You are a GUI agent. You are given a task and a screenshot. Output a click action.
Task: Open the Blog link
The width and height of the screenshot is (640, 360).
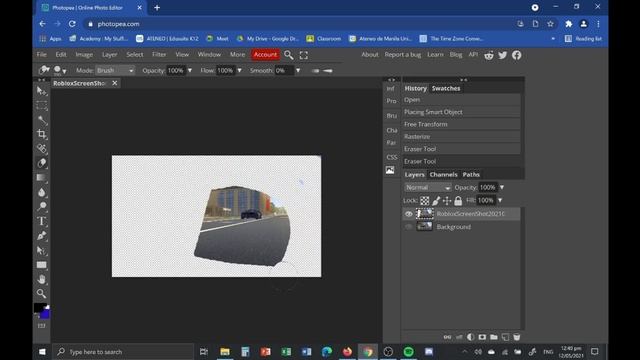[x=456, y=55]
